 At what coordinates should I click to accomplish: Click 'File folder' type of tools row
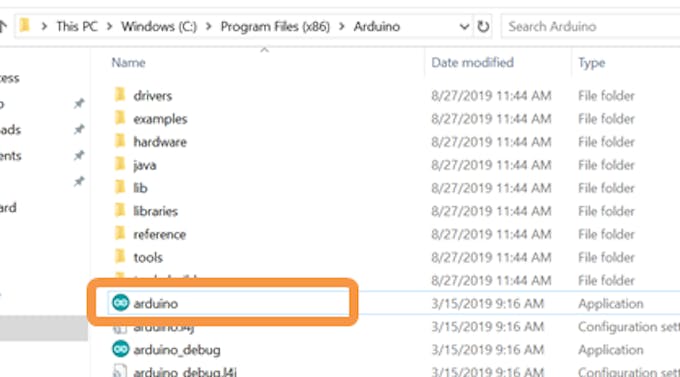[x=606, y=257]
